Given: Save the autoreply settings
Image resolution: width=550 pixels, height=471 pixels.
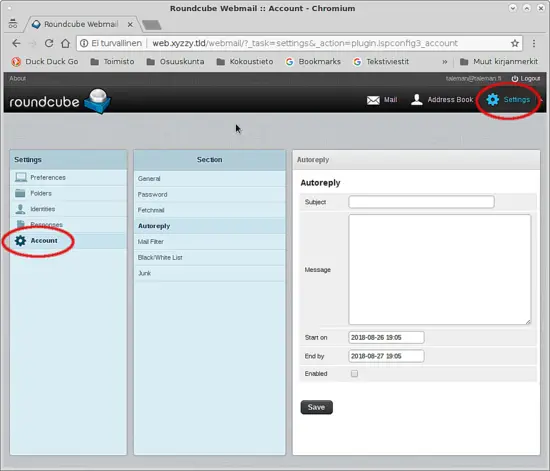Looking at the screenshot, I should [316, 407].
